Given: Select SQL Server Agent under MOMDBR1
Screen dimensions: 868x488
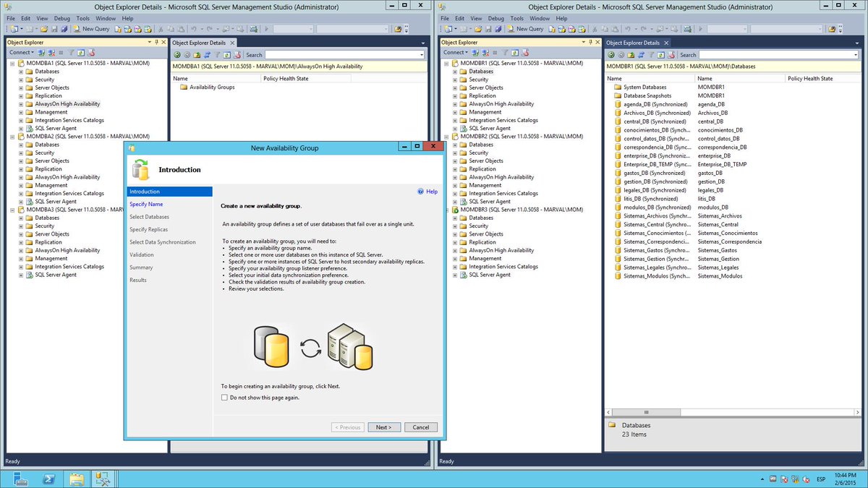Looking at the screenshot, I should click(x=490, y=129).
